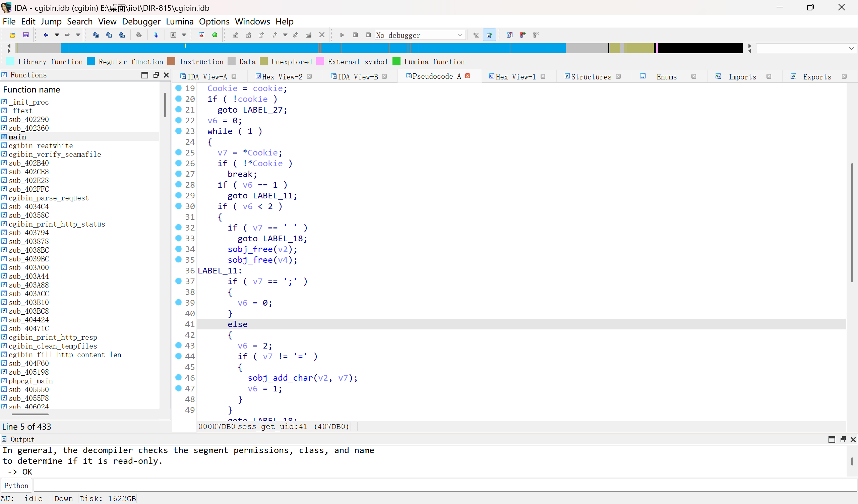Maximize the Output panel
Viewport: 858px width, 504px height.
(x=832, y=439)
